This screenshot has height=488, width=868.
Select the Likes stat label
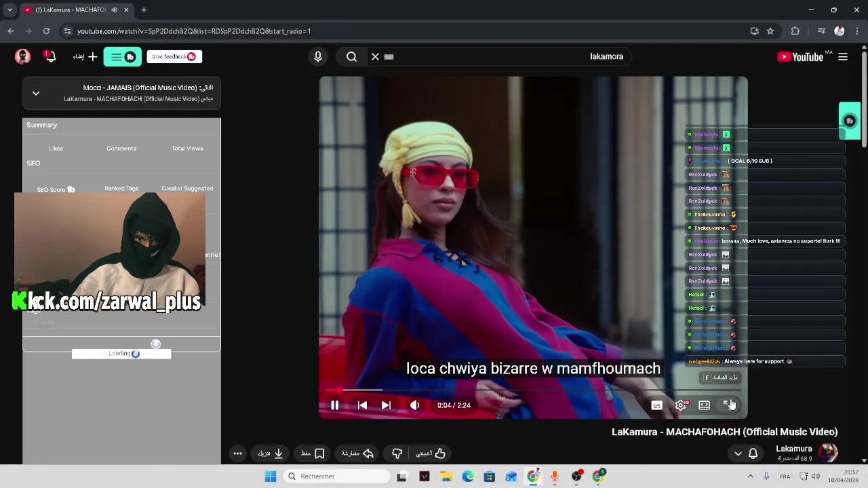[x=56, y=148]
